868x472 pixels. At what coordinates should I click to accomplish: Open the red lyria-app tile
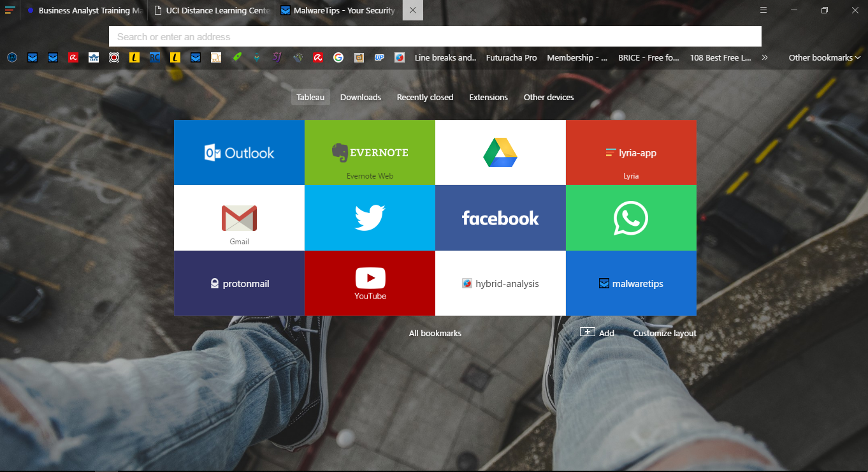pos(631,152)
